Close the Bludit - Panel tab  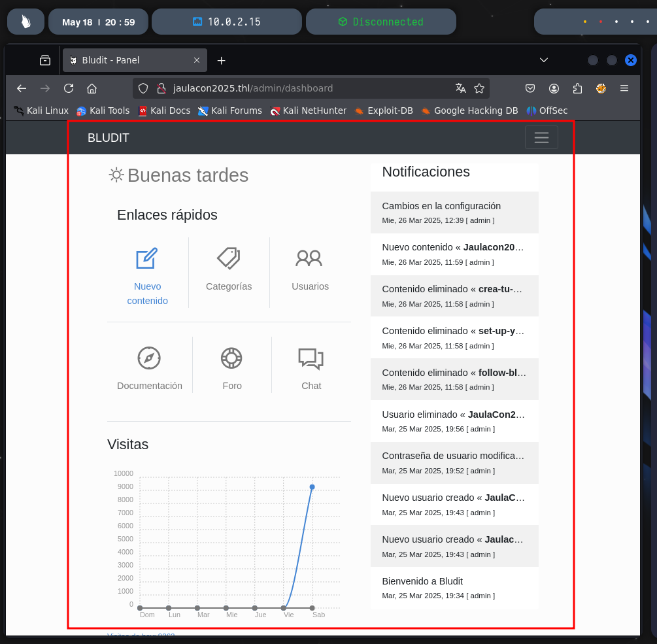197,60
